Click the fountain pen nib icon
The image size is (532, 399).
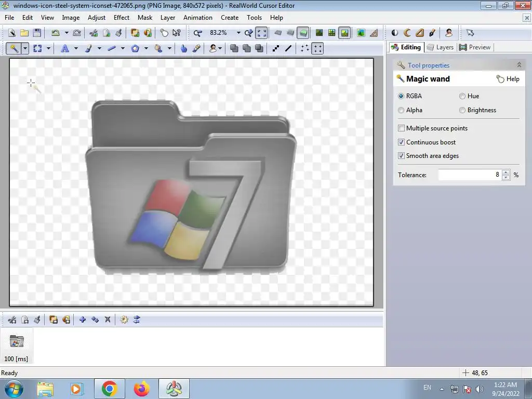(x=432, y=33)
